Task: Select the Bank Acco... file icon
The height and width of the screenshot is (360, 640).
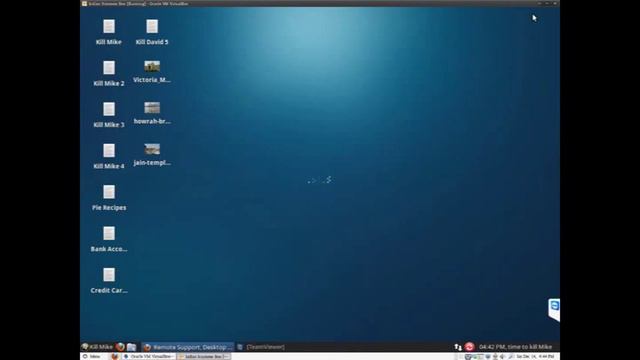Action: 109,234
